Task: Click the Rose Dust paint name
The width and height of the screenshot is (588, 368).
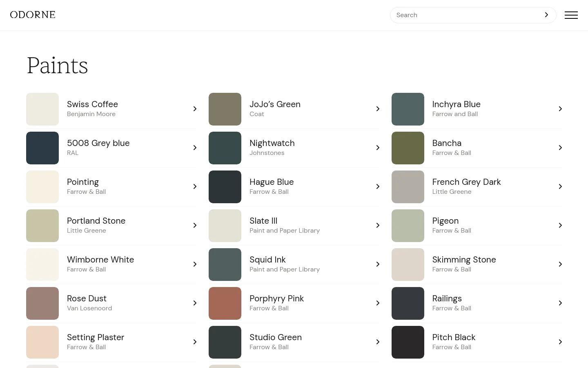Action: point(87,298)
